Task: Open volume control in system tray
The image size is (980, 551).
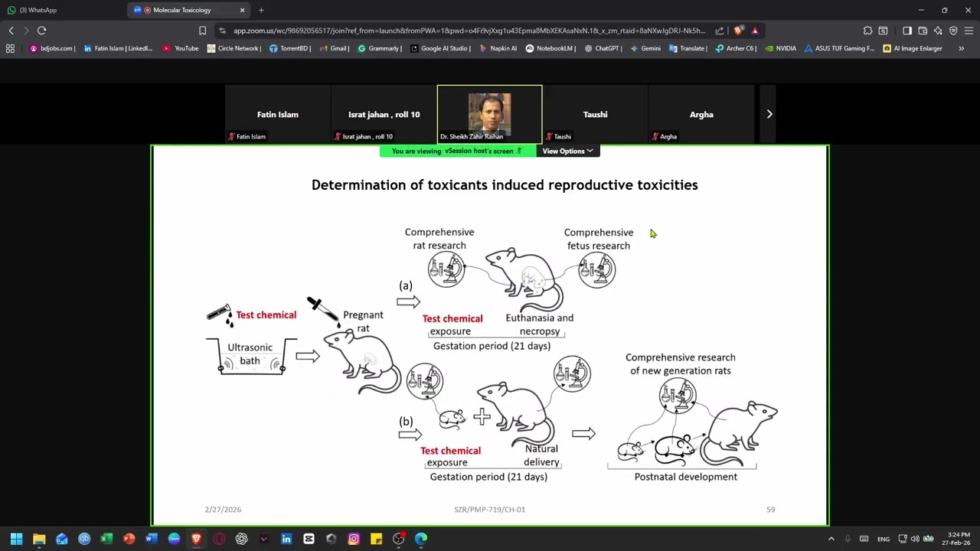Action: click(914, 539)
